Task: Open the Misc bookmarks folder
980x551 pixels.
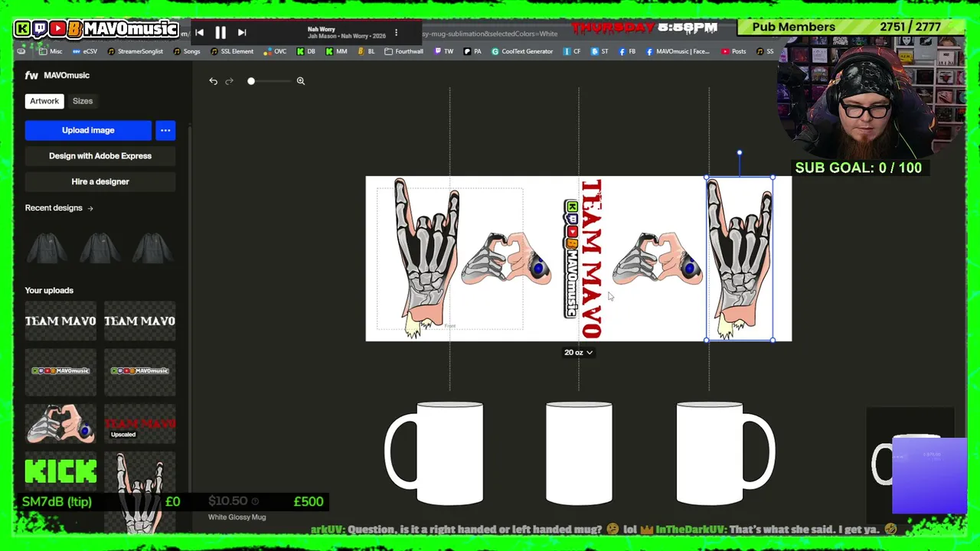Action: pyautogui.click(x=50, y=52)
